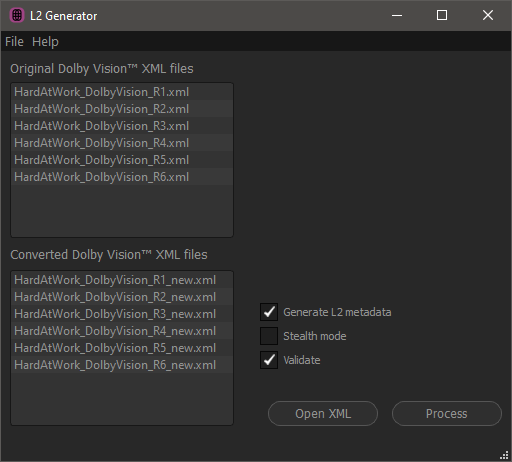Enable Stealth mode checkbox

click(x=269, y=336)
